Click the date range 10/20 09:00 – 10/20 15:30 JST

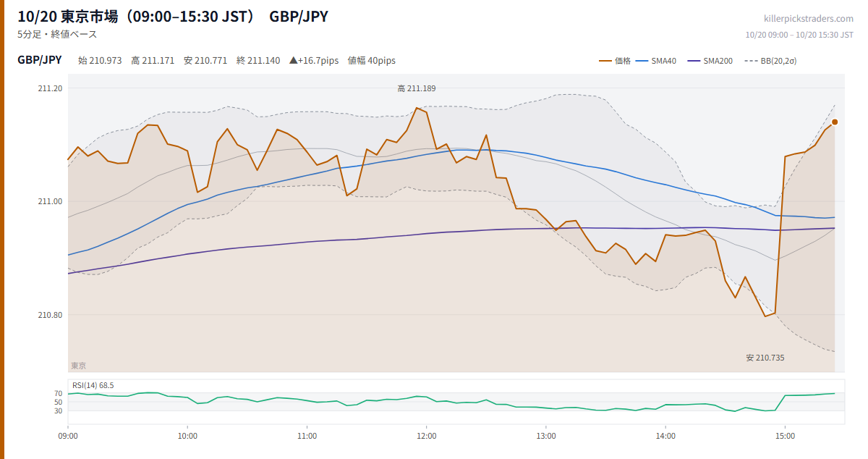click(799, 35)
